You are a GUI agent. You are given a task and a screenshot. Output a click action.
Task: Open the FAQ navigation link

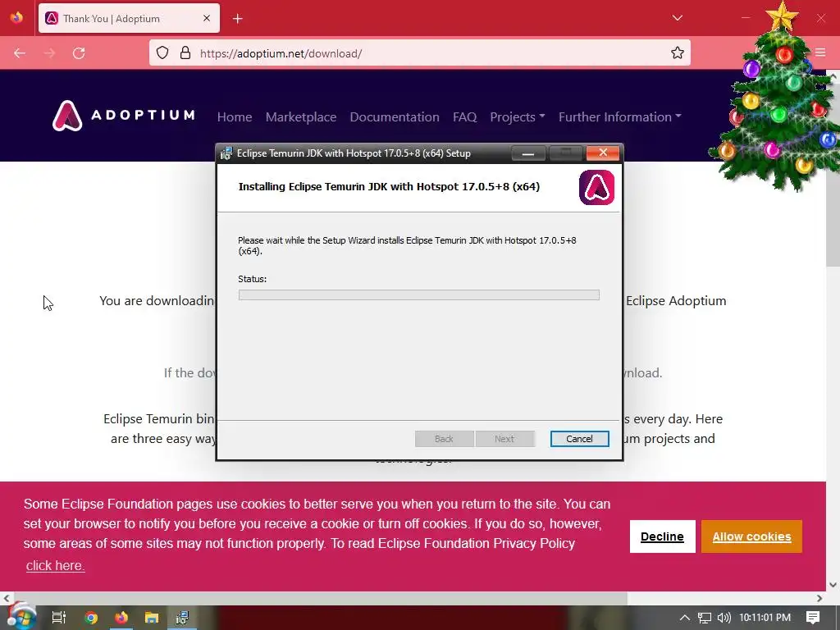pyautogui.click(x=464, y=116)
